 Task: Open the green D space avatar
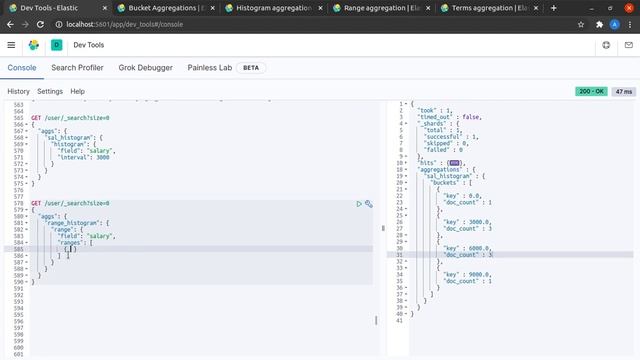pyautogui.click(x=56, y=45)
